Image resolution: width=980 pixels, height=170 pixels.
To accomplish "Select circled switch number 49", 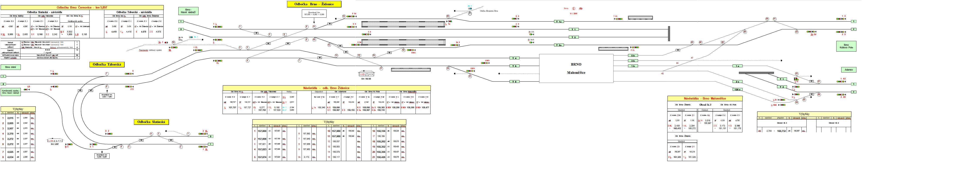I will 745,32.
